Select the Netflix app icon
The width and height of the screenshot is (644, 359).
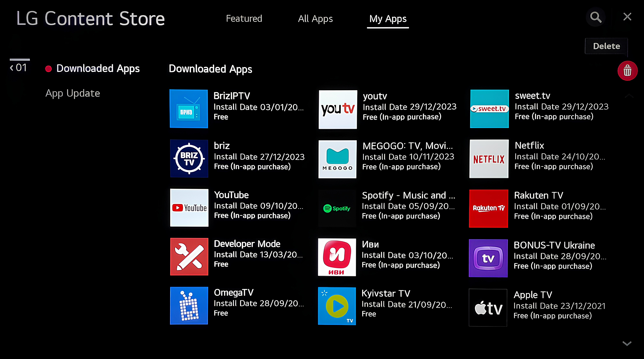coord(489,159)
